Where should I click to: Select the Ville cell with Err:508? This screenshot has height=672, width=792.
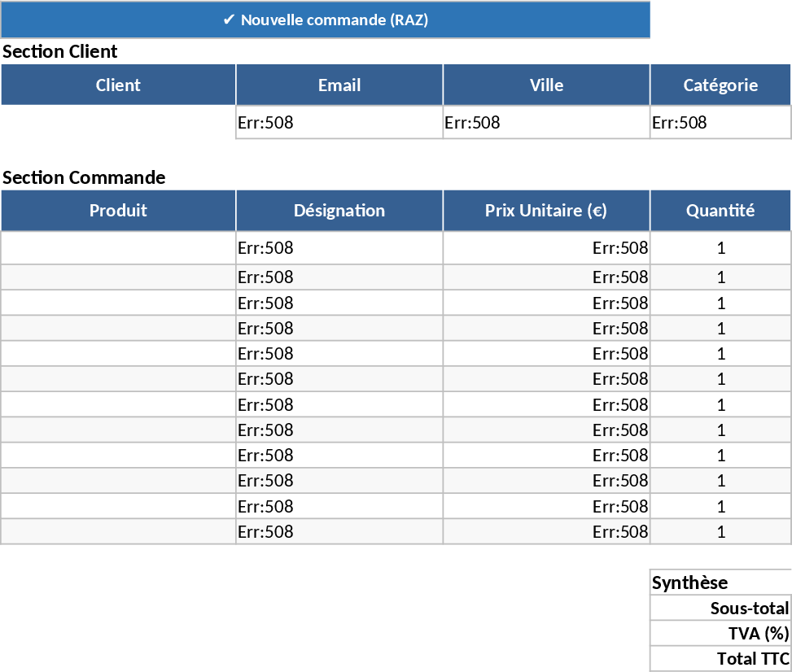pos(545,122)
